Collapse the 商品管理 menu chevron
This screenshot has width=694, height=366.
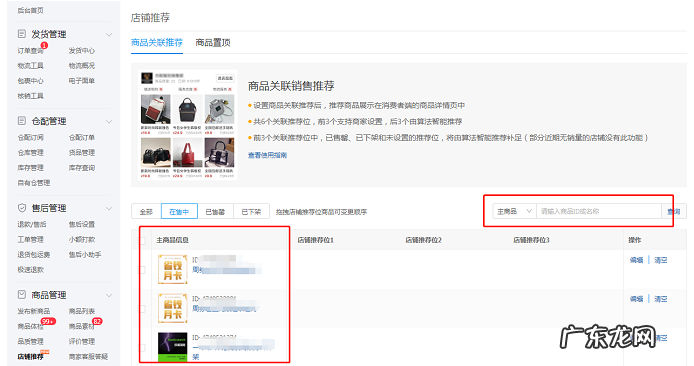point(109,295)
